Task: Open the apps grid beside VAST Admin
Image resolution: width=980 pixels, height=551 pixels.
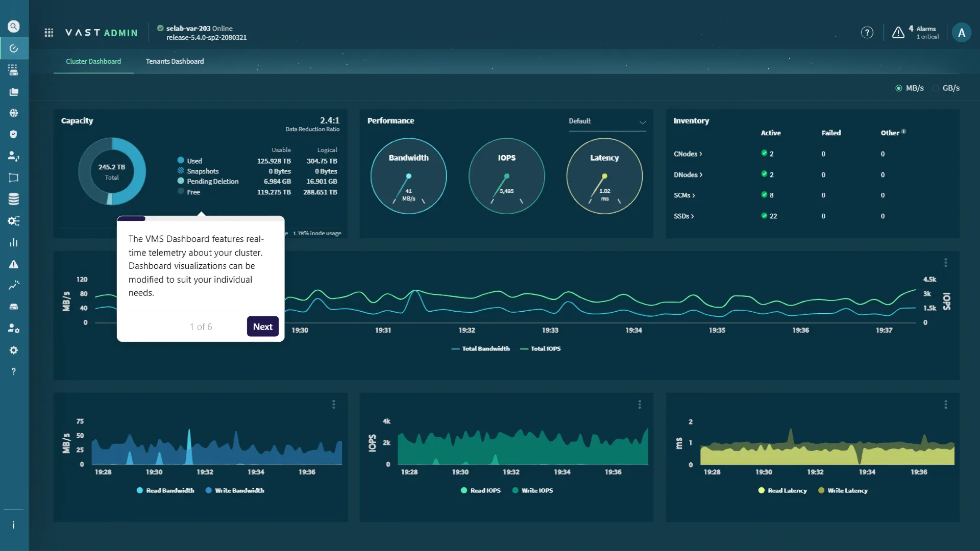Action: (48, 32)
